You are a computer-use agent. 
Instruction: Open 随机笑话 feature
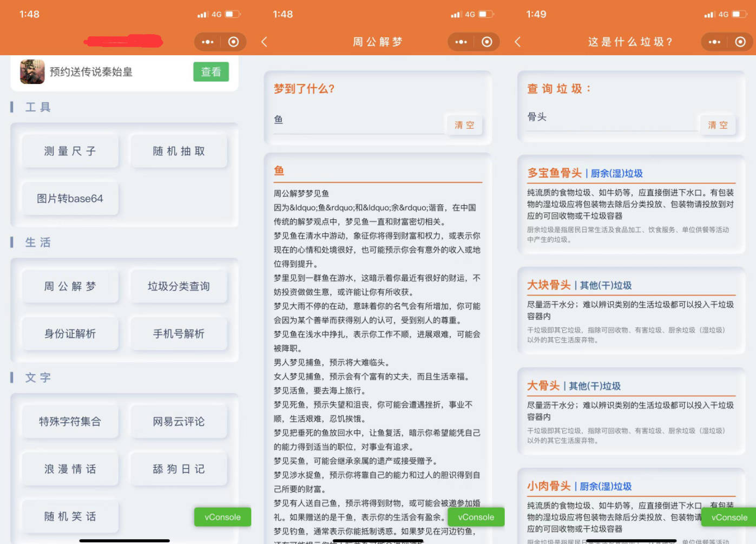[70, 516]
